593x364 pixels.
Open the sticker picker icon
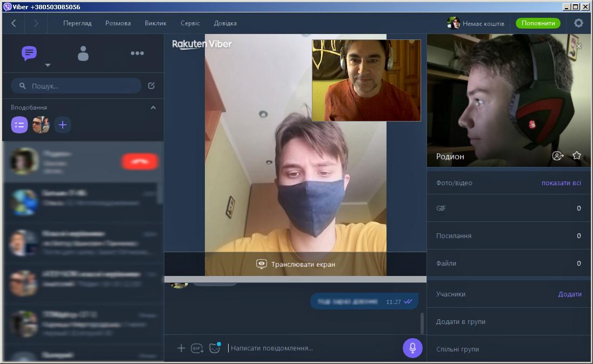215,348
